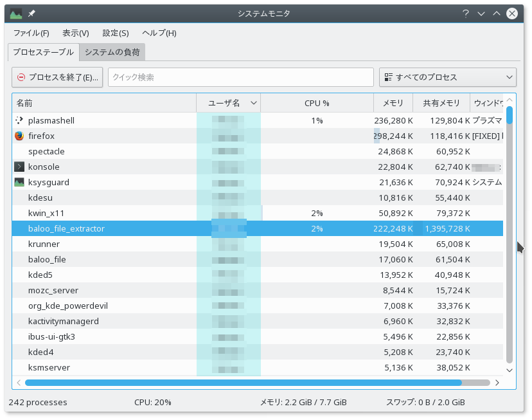Click the 236,280 K memory value

tap(394, 120)
